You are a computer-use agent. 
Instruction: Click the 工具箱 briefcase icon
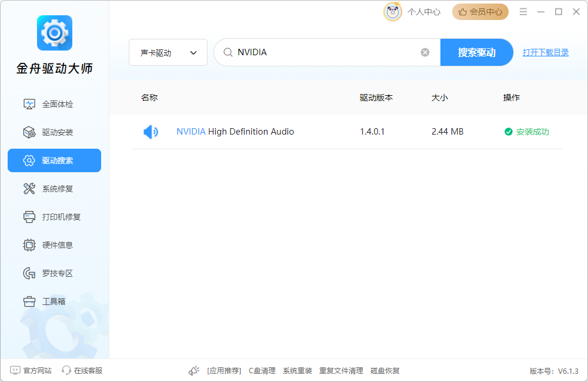tap(29, 301)
